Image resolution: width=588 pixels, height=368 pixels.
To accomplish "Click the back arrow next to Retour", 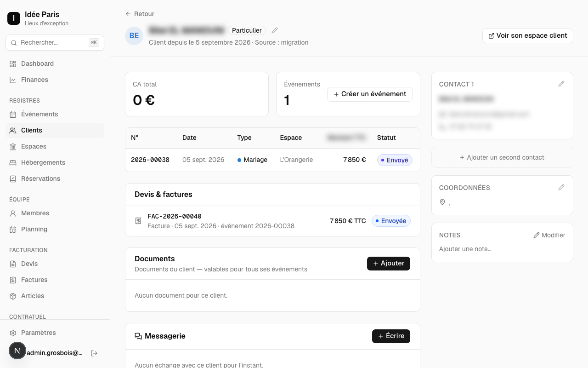I will (128, 14).
